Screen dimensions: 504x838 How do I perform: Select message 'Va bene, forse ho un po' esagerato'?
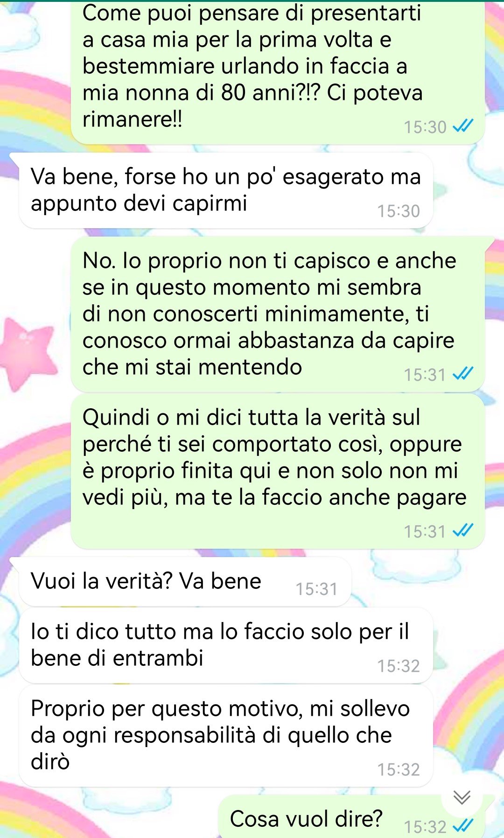[x=226, y=190]
